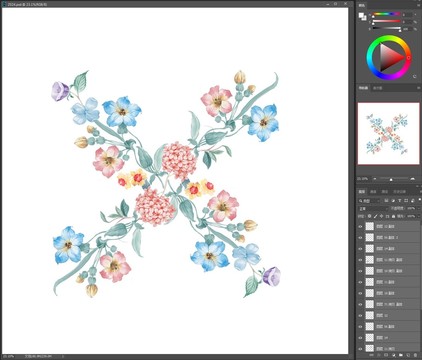Open the status bar document info arrow
This screenshot has height=360, width=422.
(x=63, y=356)
